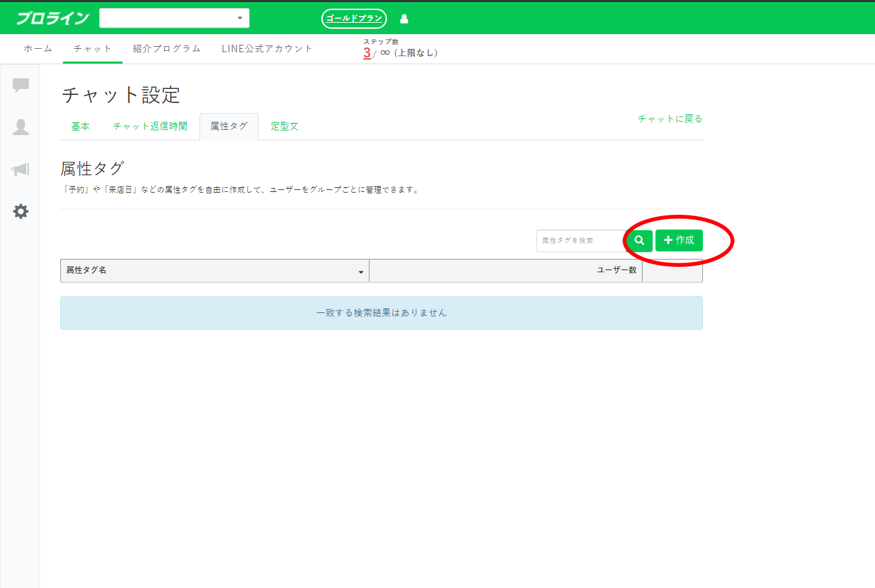Focus the 属性タグを検索 search field
The height and width of the screenshot is (588, 875).
point(580,240)
